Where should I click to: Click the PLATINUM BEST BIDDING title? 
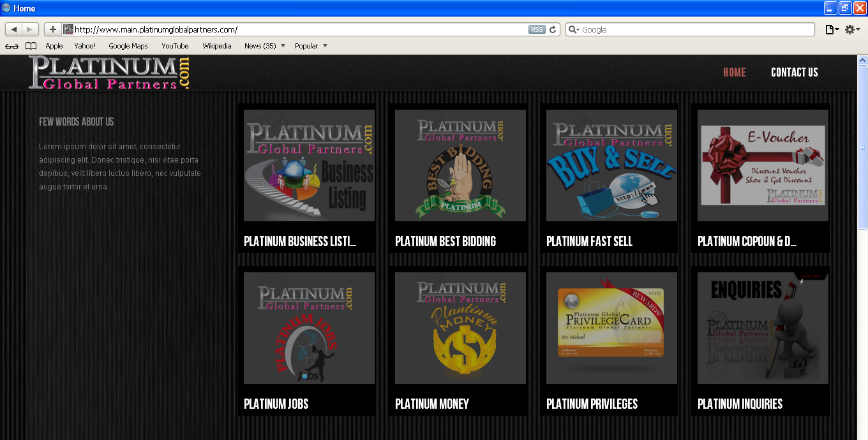(445, 241)
